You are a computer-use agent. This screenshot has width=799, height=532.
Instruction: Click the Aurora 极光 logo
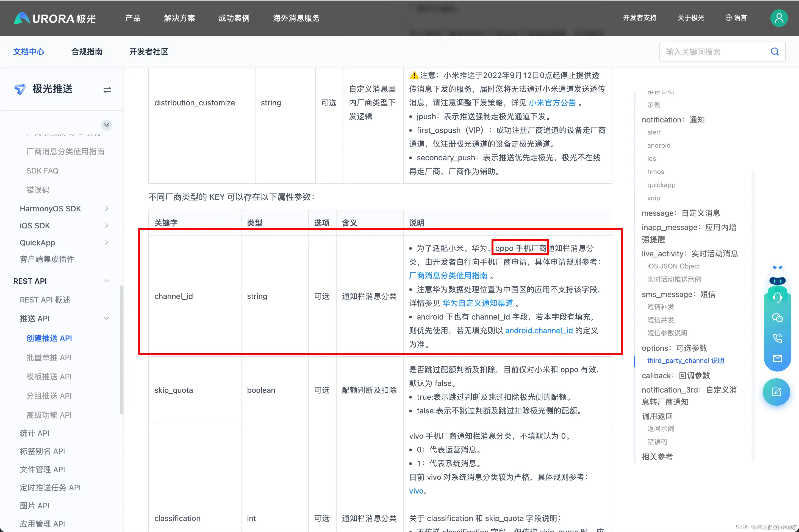point(54,18)
